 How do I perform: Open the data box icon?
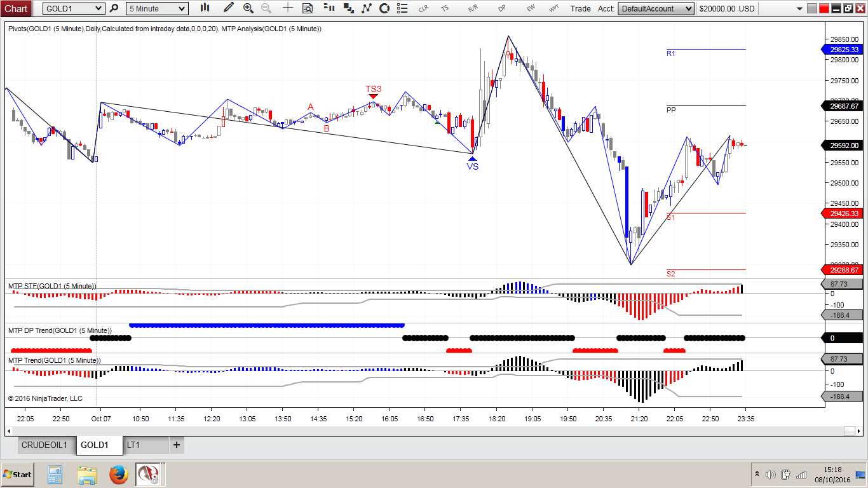click(309, 8)
